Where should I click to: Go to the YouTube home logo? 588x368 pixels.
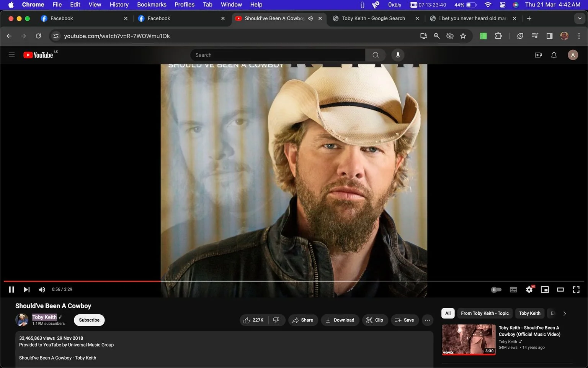[38, 55]
